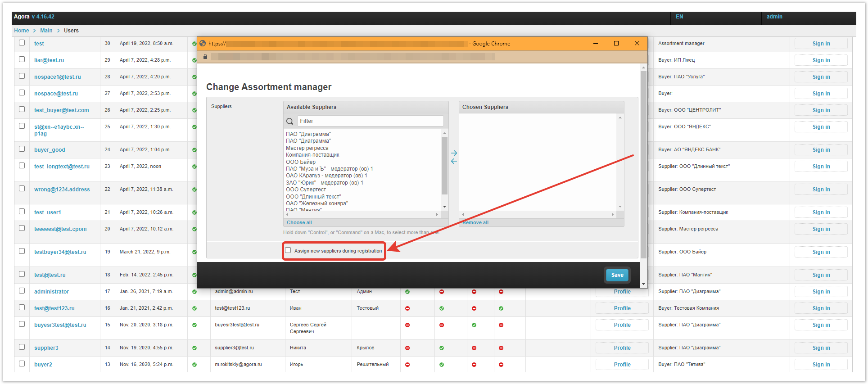Tick the checkbox for user liar@test.ru

22,59
